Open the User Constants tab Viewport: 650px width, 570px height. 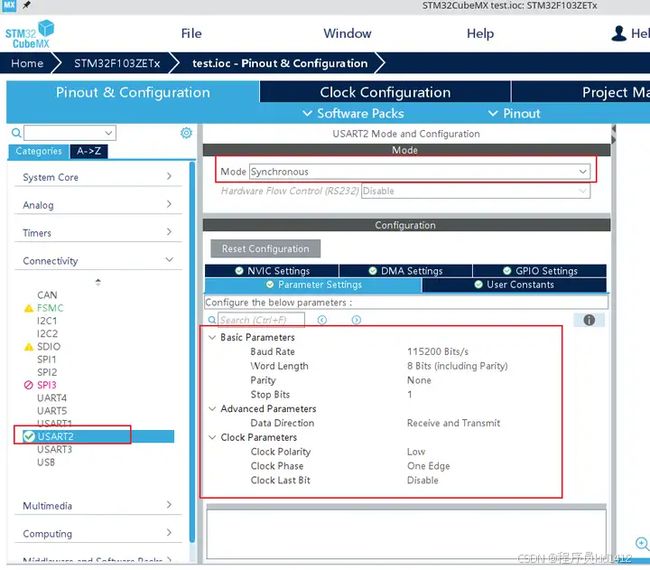pos(514,285)
